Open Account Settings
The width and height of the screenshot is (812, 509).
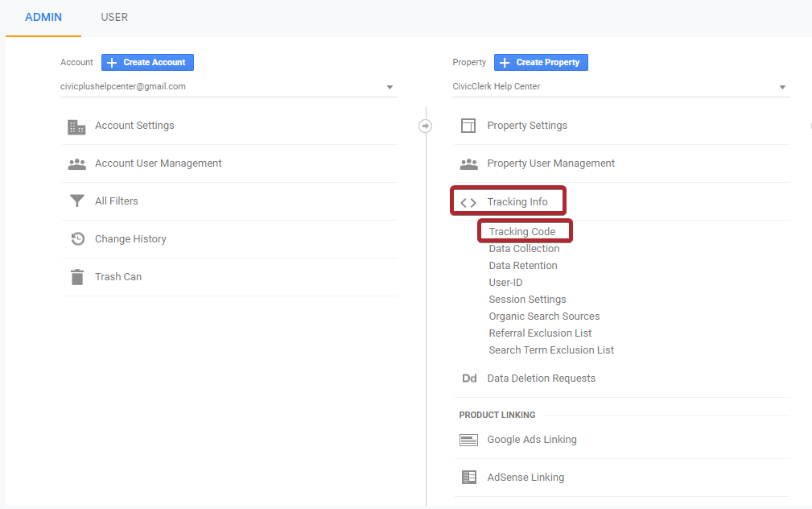click(x=134, y=126)
